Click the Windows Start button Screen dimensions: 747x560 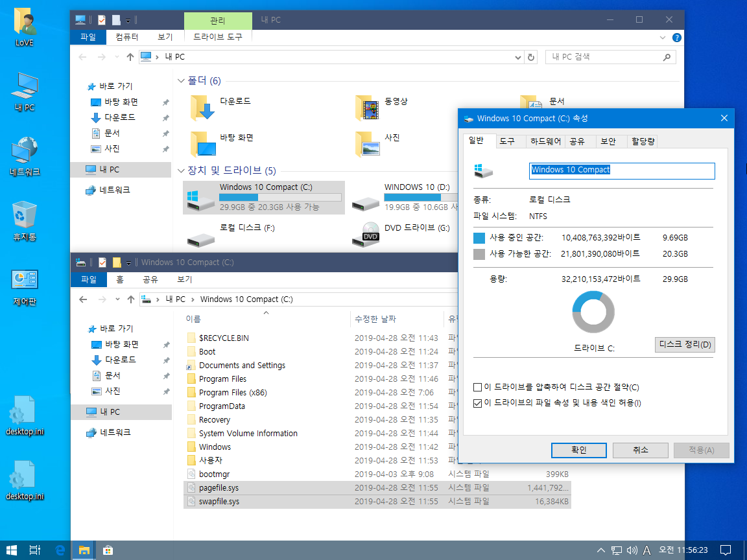(12, 550)
